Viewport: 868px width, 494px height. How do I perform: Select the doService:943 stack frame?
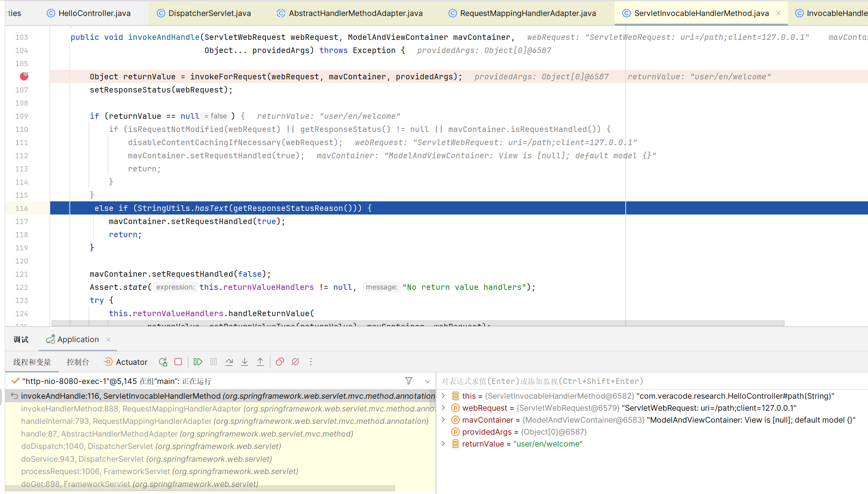[220, 459]
